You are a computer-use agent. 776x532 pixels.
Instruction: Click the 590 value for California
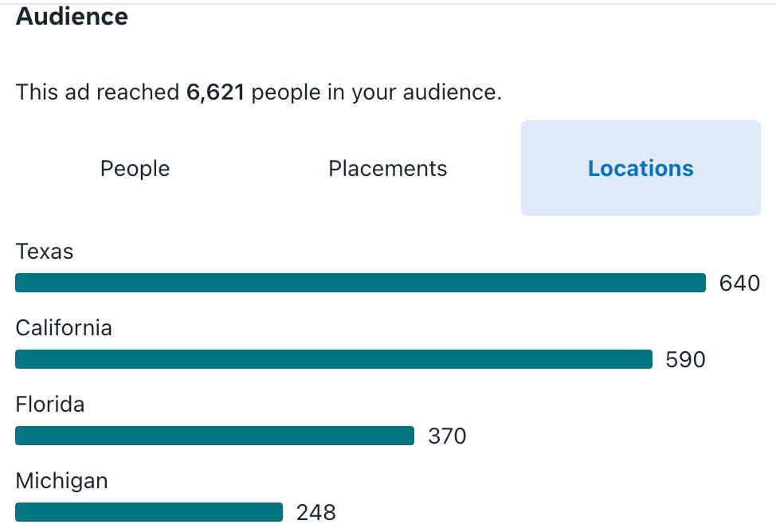coord(685,360)
